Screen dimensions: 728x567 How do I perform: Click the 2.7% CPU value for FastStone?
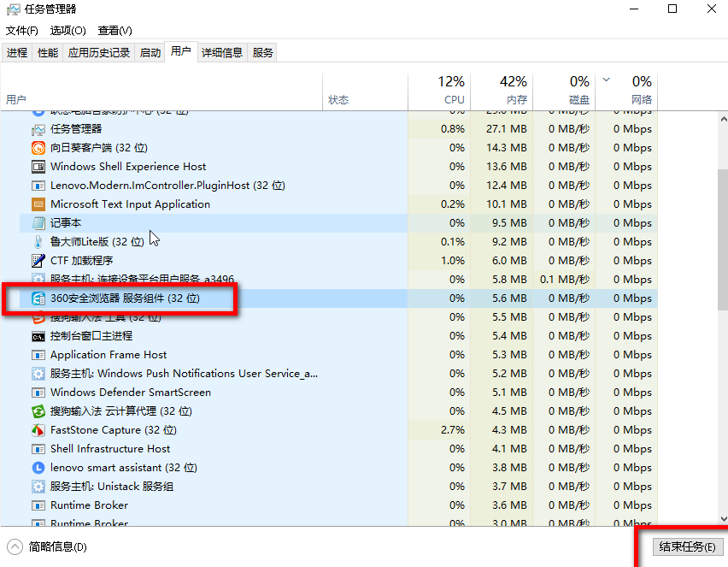(452, 430)
